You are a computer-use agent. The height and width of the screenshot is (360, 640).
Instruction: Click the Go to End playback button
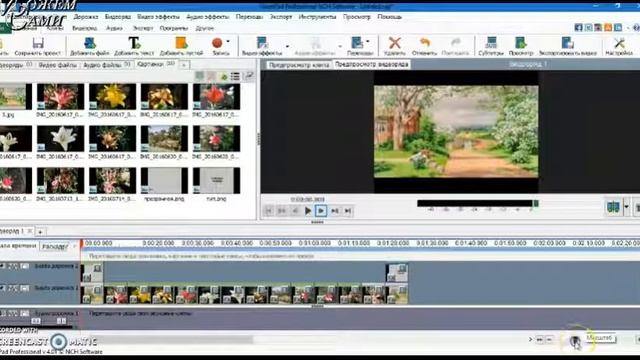[x=348, y=211]
